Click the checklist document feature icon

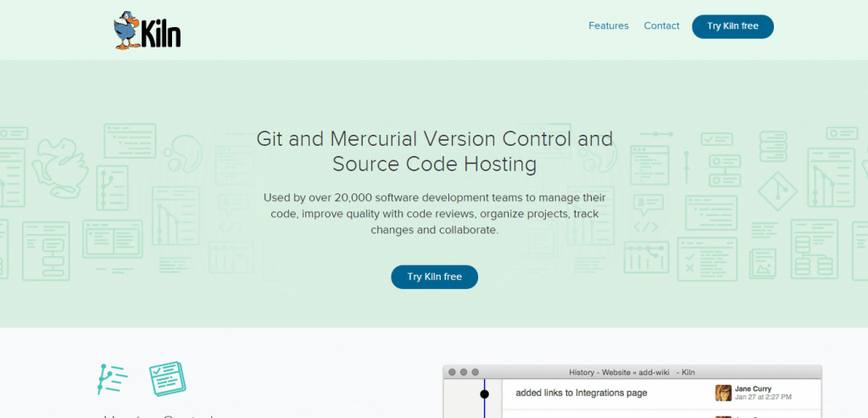click(x=167, y=379)
